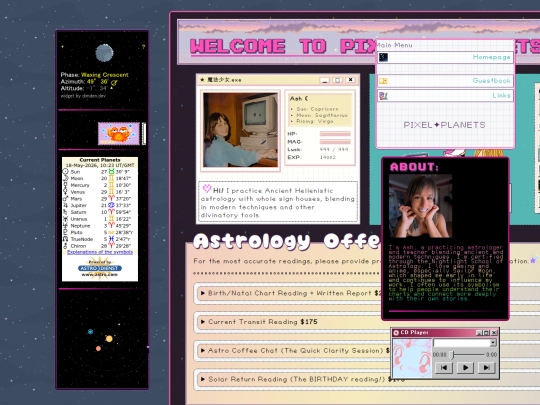Click the Moon symbol in Current Planets
The width and height of the screenshot is (540, 405).
(x=65, y=178)
